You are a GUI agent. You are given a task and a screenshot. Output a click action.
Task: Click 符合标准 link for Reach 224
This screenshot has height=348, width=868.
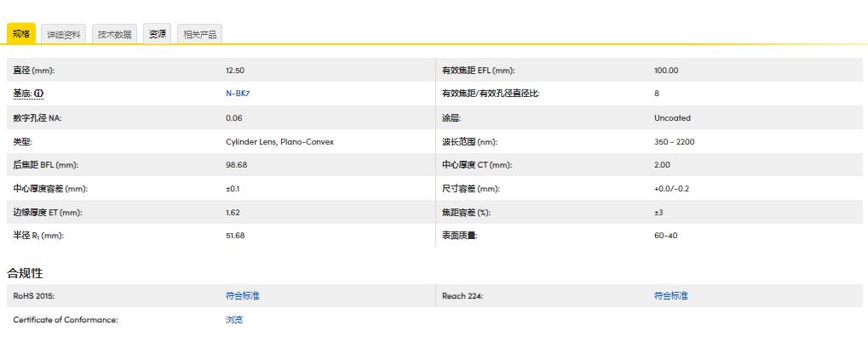coord(670,296)
